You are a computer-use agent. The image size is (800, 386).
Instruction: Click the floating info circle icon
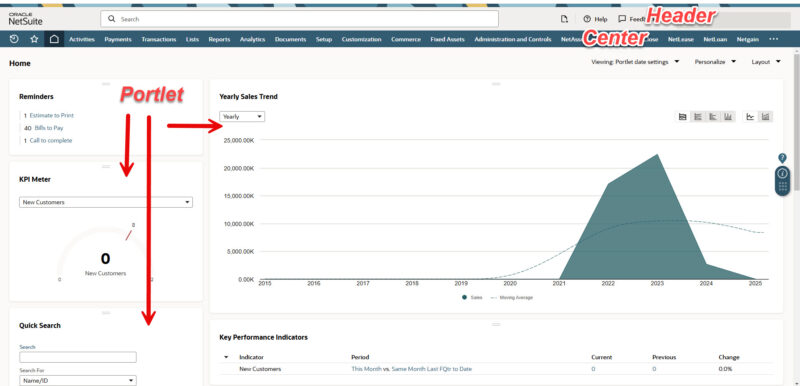pos(782,173)
